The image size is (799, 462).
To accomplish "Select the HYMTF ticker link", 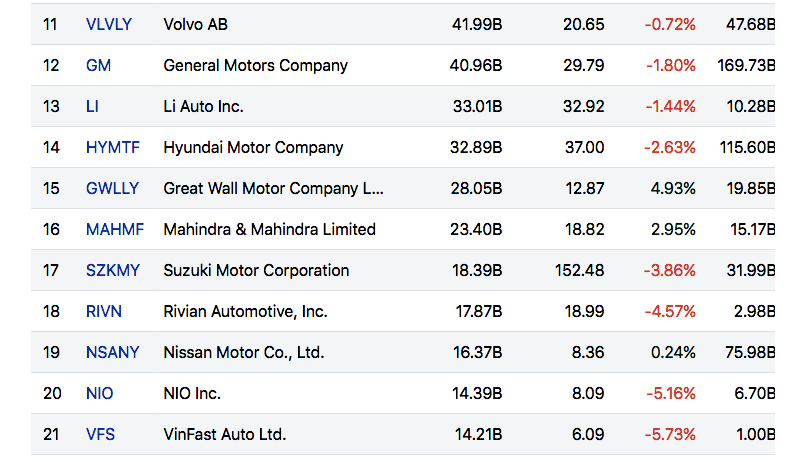I will 113,147.
